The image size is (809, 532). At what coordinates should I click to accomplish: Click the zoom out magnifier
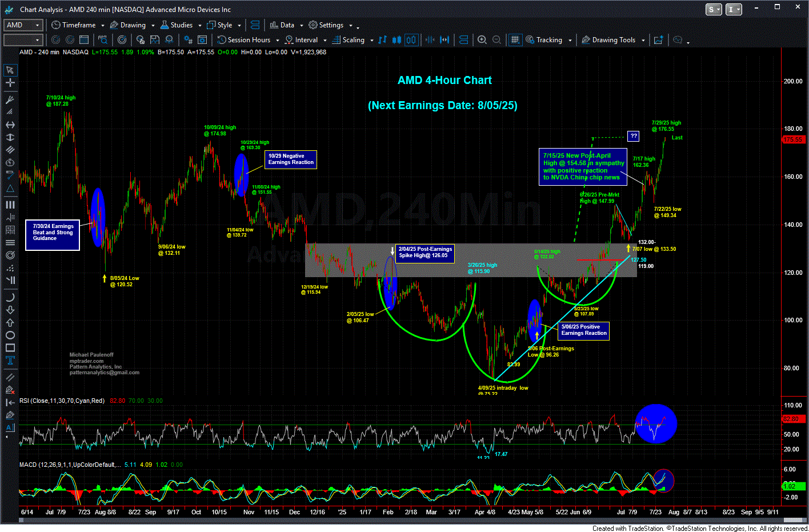click(496, 40)
